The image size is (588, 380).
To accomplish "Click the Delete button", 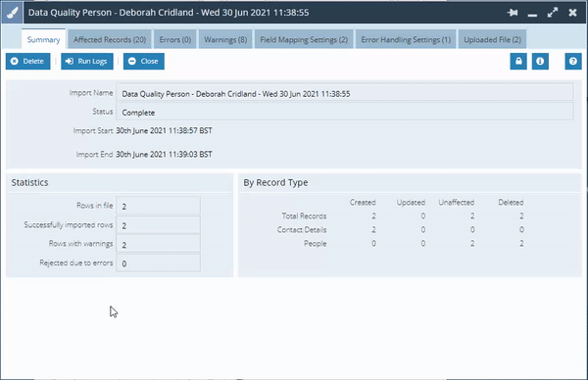I will [x=27, y=61].
